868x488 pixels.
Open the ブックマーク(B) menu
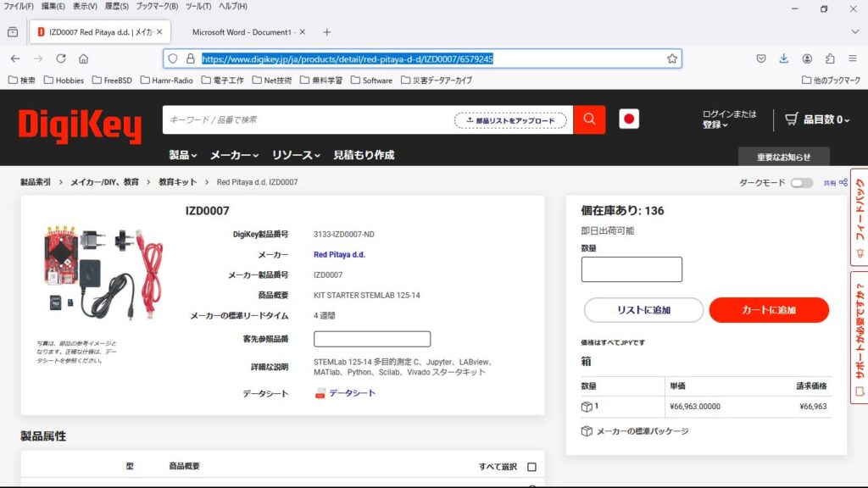(157, 6)
